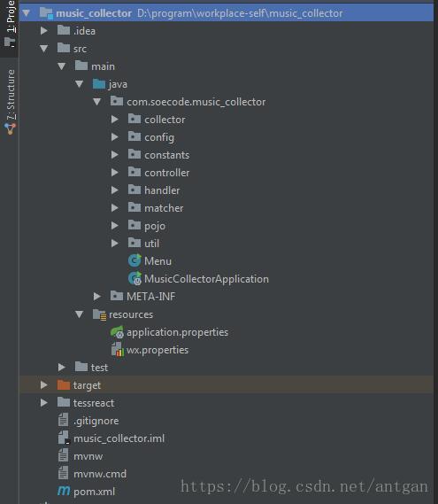The width and height of the screenshot is (438, 504).
Task: Expand the matcher package arrow
Action: pyautogui.click(x=115, y=208)
